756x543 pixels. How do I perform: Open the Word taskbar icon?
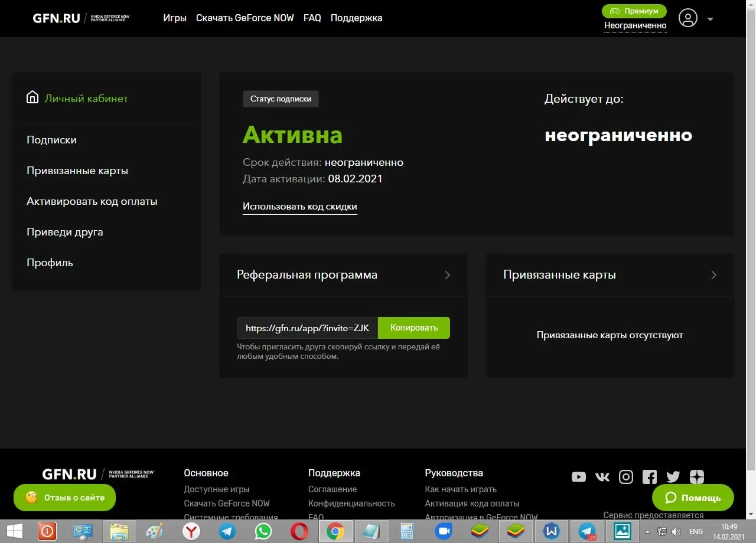[551, 531]
